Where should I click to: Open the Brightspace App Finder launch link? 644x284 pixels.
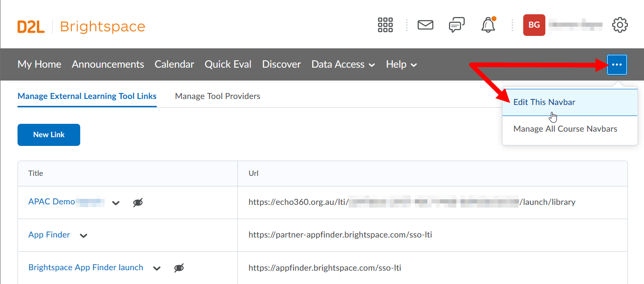point(86,267)
